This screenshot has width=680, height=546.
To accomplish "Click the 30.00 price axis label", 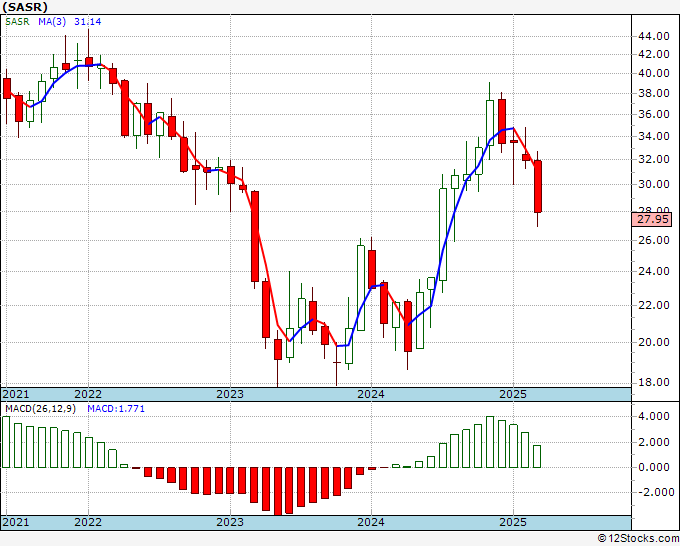I will click(654, 184).
